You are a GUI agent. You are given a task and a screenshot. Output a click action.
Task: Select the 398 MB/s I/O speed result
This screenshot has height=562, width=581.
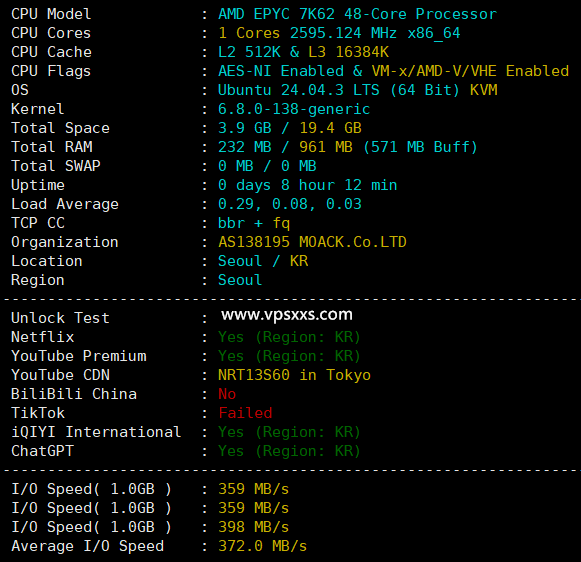[x=253, y=527]
